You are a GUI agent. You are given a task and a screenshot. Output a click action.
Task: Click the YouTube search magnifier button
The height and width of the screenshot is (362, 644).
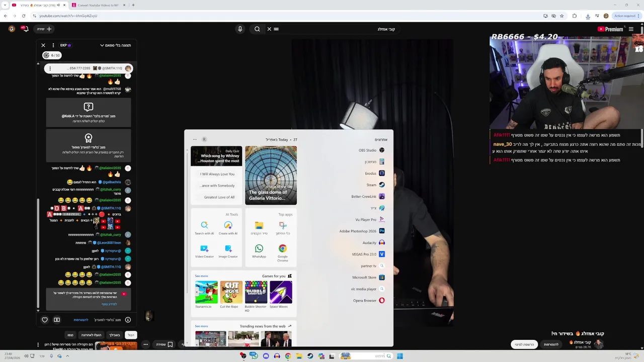tap(257, 29)
